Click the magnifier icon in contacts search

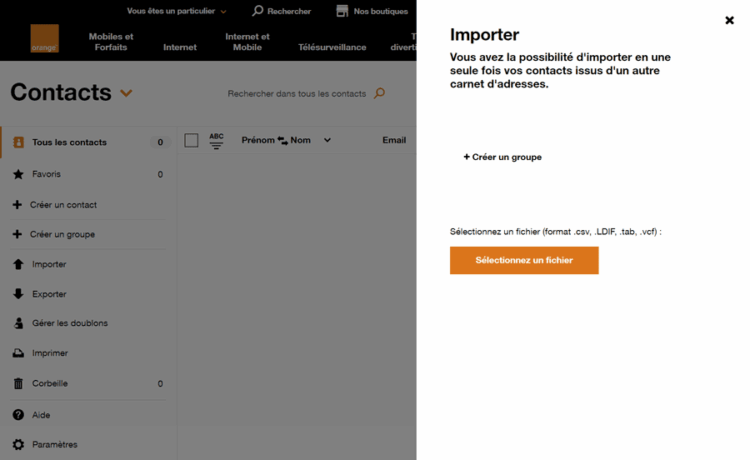[x=379, y=93]
